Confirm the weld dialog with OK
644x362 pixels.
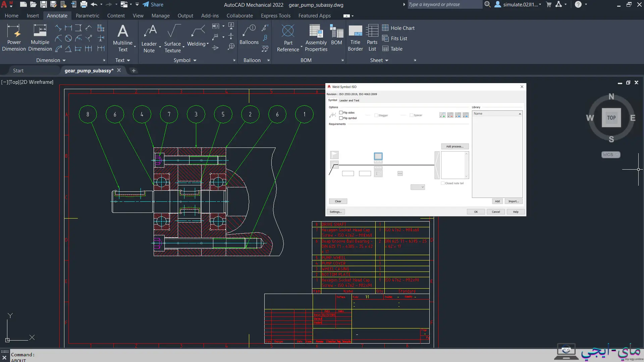tap(476, 212)
